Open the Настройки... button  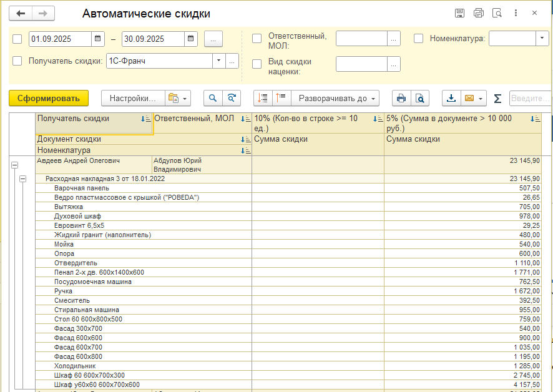click(133, 99)
